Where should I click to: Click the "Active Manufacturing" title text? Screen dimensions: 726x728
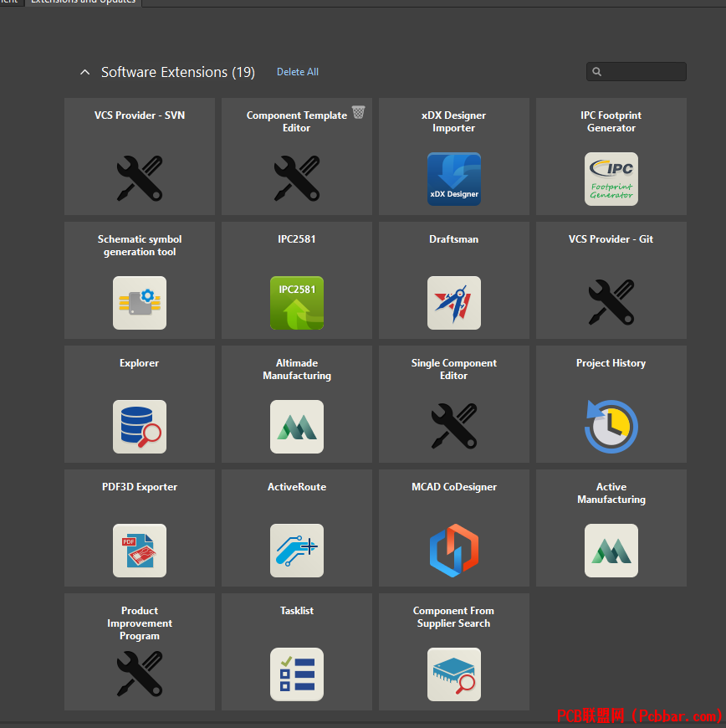[x=611, y=494]
